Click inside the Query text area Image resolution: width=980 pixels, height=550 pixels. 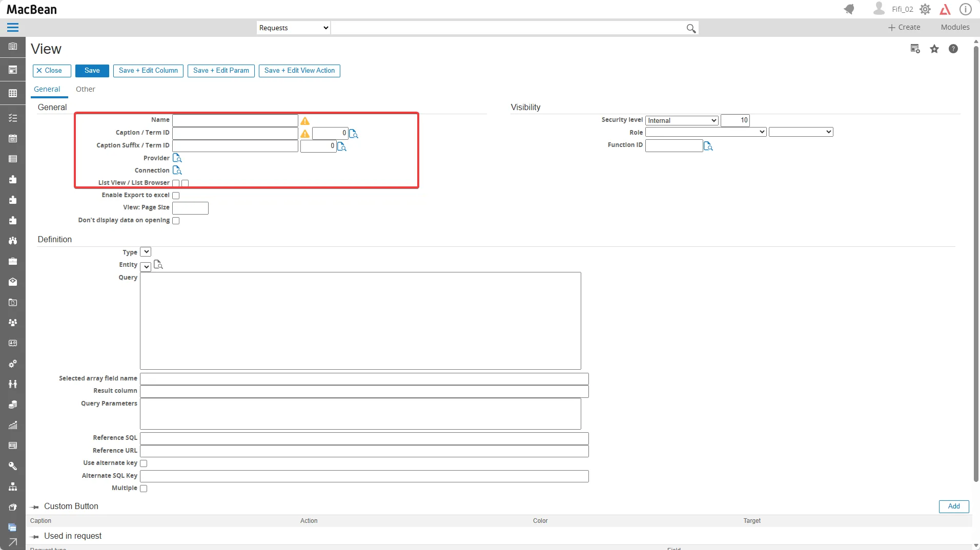[x=360, y=321]
